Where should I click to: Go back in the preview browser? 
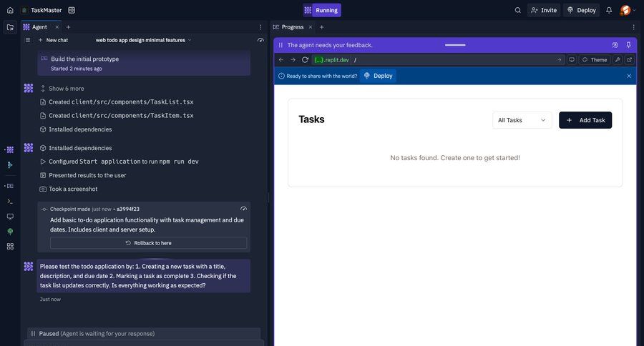click(281, 60)
